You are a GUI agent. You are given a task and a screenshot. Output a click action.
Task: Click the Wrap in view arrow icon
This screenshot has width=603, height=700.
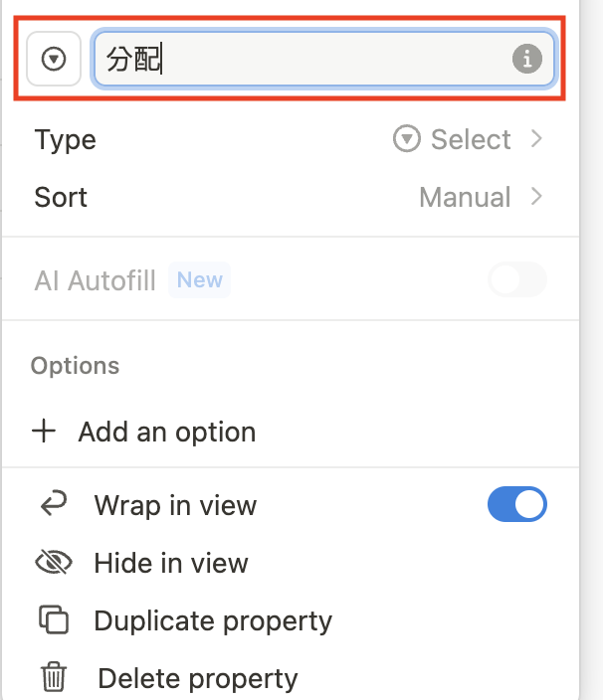pyautogui.click(x=53, y=505)
